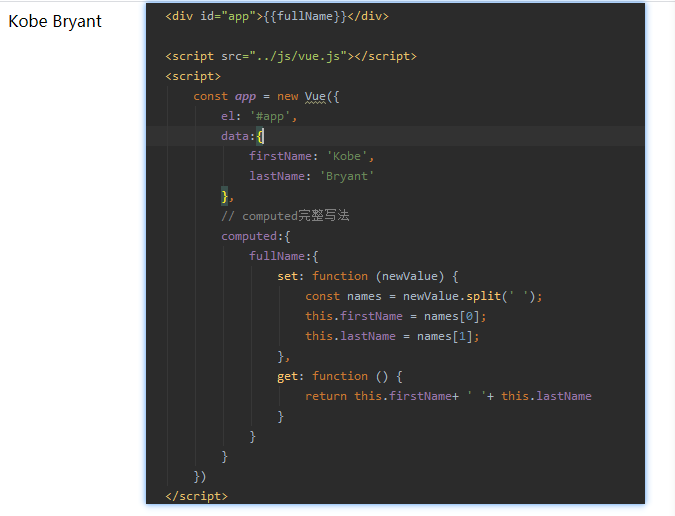This screenshot has height=516, width=675.
Task: Click the 'return' keyword in the getter
Action: click(x=326, y=396)
